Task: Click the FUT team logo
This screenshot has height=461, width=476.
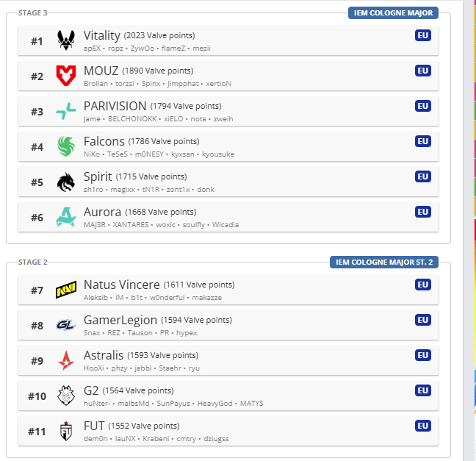Action: click(66, 432)
